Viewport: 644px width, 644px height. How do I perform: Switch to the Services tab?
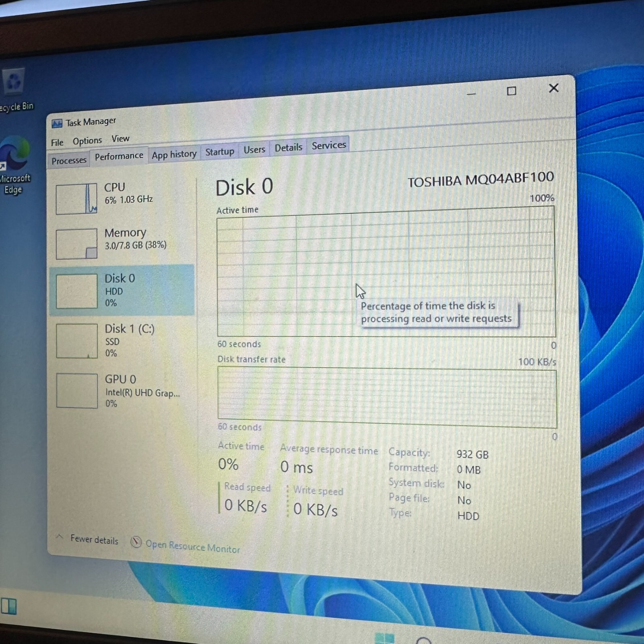[328, 145]
